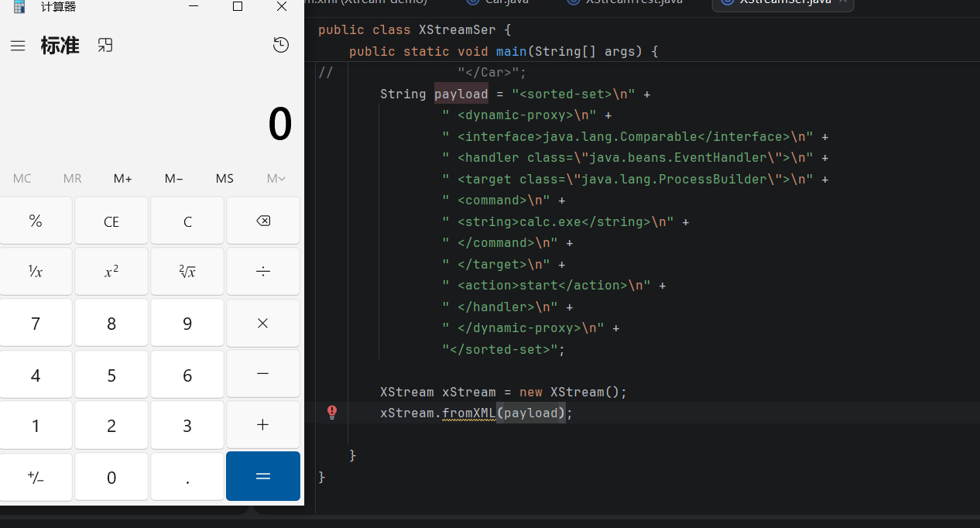Click the <dynamic-proxy> opening string line
Screen dimensions: 980x528
point(526,115)
